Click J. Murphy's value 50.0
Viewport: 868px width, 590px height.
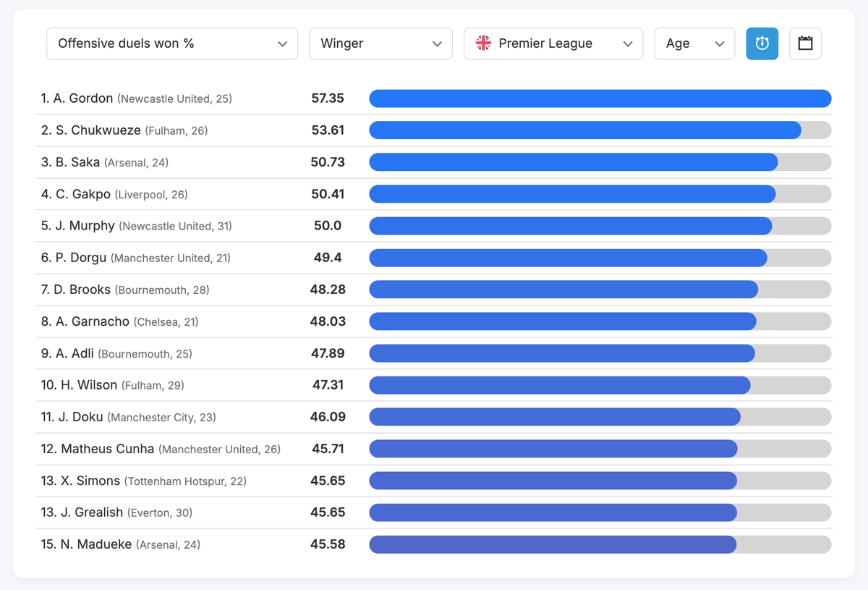328,226
